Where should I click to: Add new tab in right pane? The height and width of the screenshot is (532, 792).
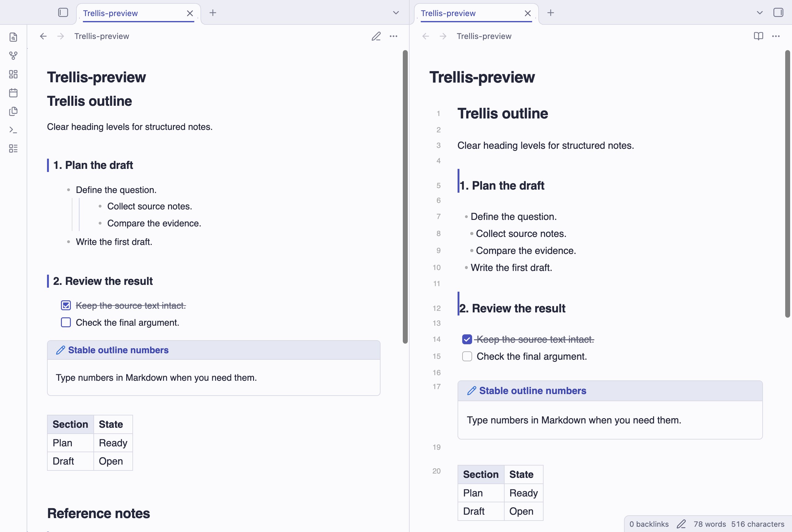551,13
